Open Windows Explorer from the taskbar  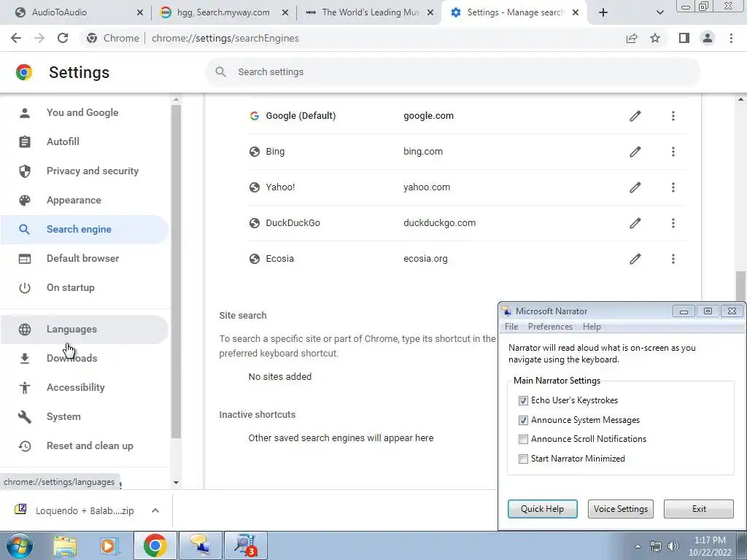pos(65,545)
